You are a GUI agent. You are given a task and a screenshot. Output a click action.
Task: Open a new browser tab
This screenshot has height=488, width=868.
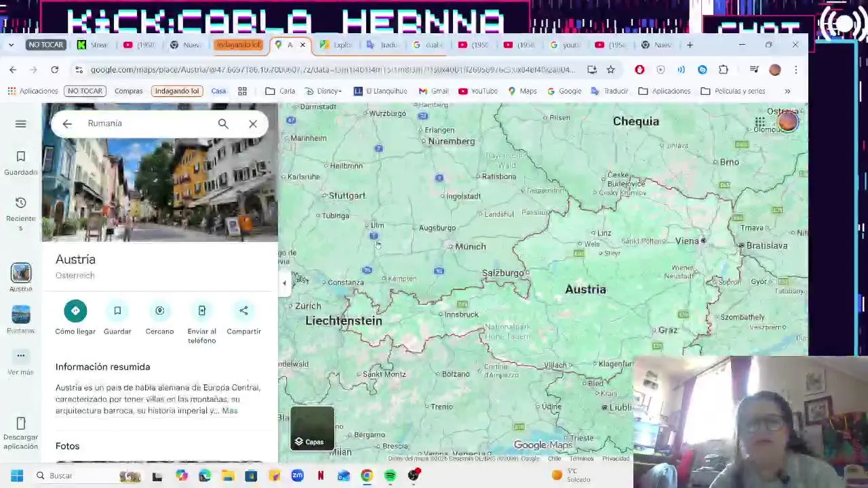(690, 45)
